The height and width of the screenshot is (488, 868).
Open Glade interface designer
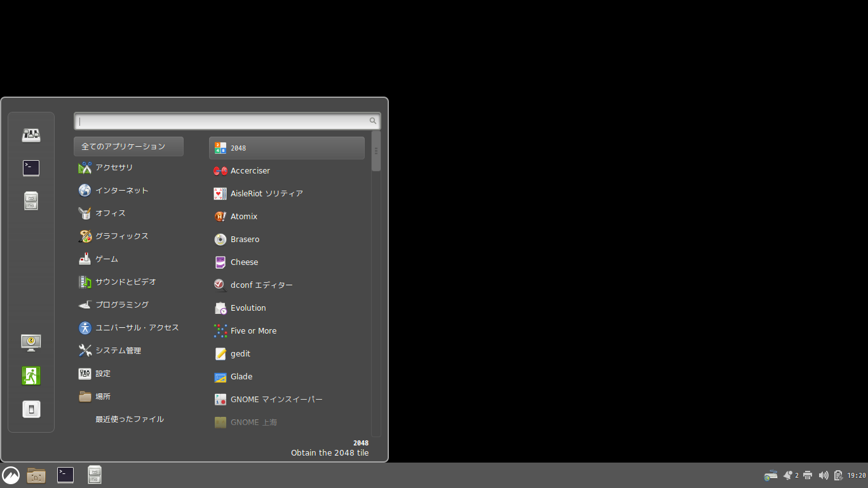287,376
